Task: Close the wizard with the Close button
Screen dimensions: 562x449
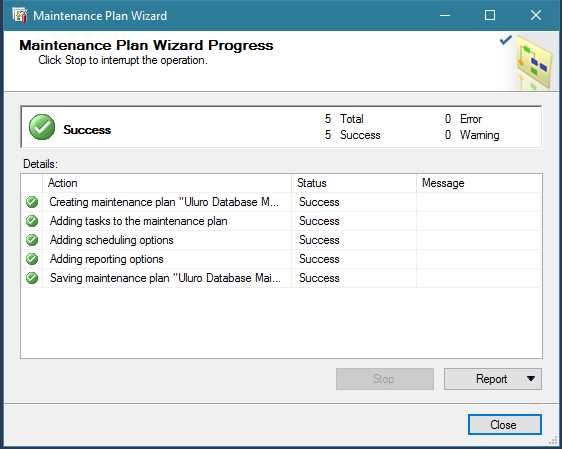Action: tap(504, 425)
